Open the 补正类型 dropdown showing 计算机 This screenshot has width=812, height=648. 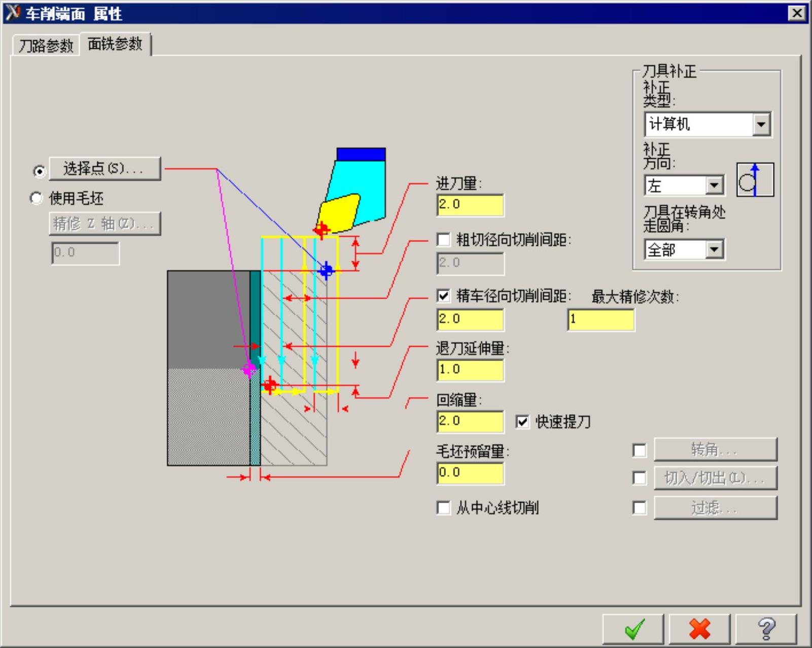pos(761,124)
